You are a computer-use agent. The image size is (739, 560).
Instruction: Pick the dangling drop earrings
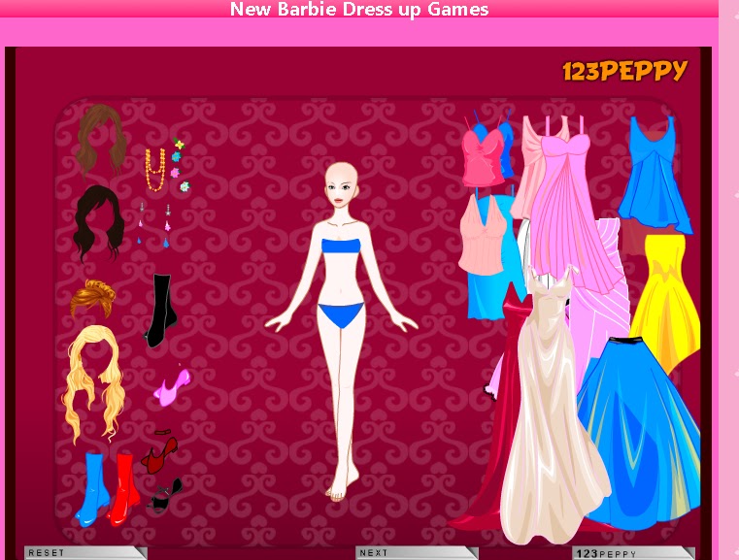154,225
